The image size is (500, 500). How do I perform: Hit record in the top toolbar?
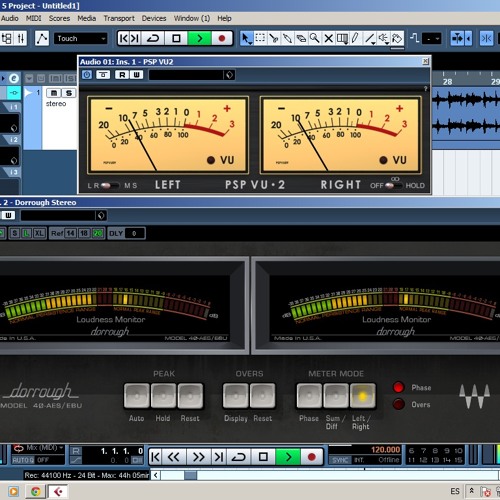(222, 39)
